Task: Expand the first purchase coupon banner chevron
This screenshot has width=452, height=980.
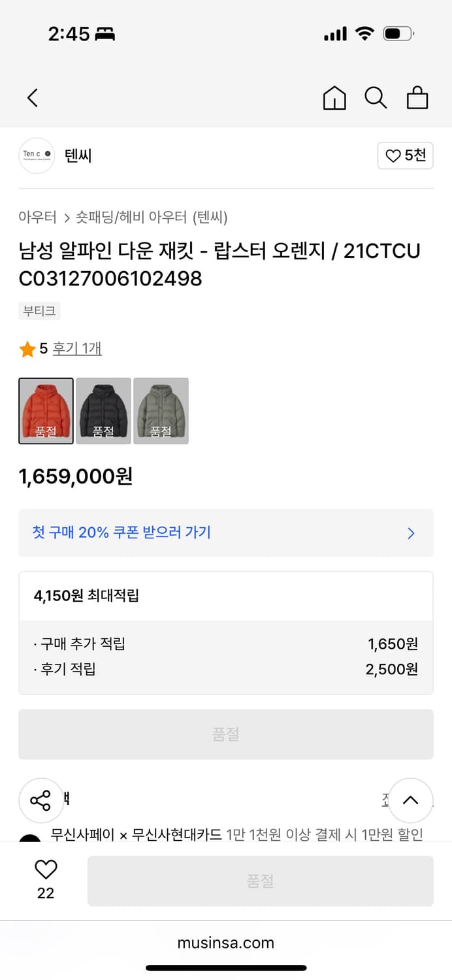Action: click(411, 533)
